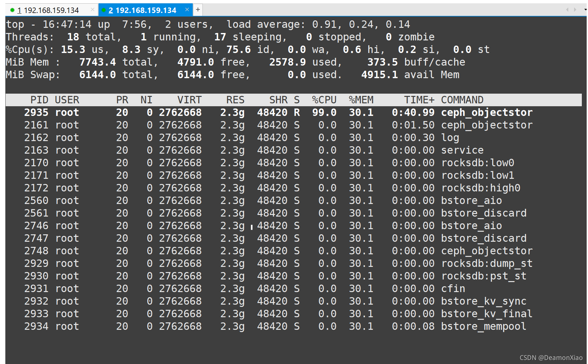Click the 99.0 CPU value

coord(324,113)
